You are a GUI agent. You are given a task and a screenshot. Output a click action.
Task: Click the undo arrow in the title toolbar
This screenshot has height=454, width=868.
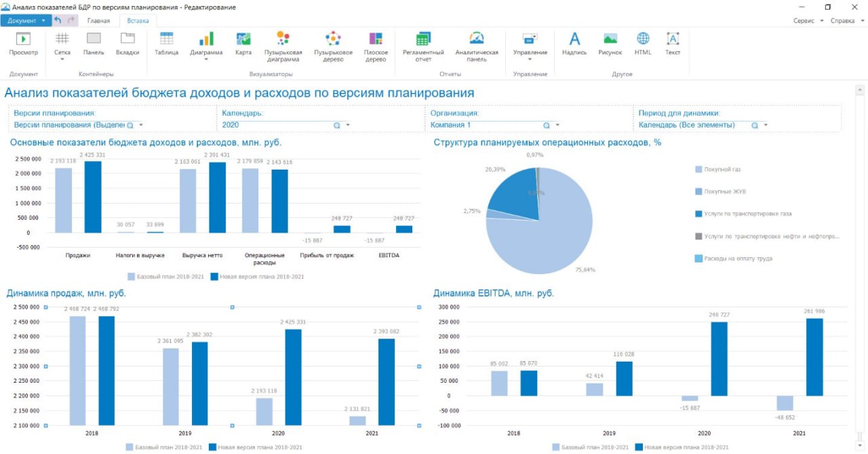point(58,20)
